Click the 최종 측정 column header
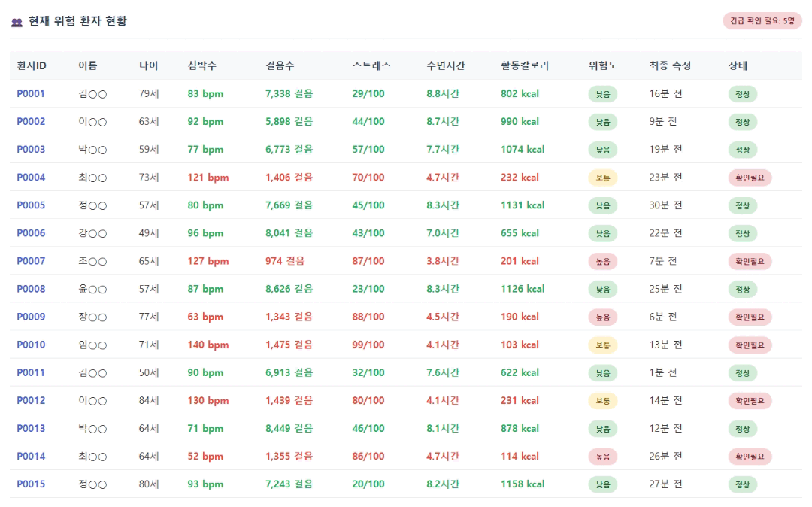 click(670, 65)
